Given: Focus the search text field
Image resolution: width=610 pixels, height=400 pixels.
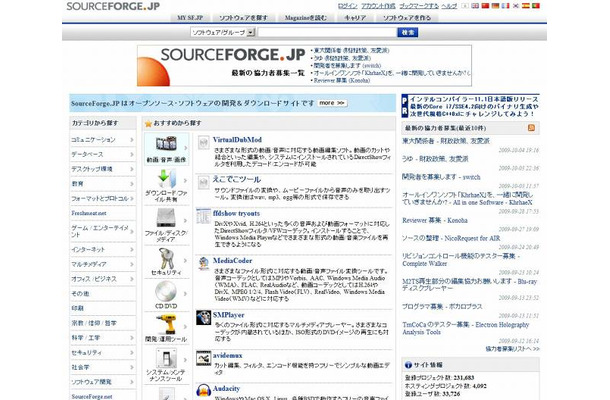Looking at the screenshot, I should (x=327, y=32).
